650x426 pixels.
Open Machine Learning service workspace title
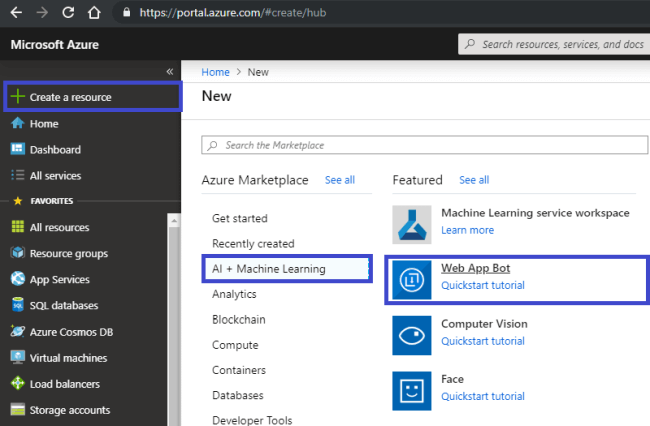click(535, 213)
